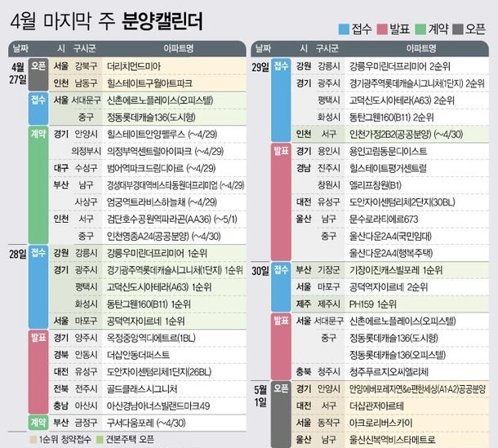Select the title 분양캘린더

click(x=162, y=21)
